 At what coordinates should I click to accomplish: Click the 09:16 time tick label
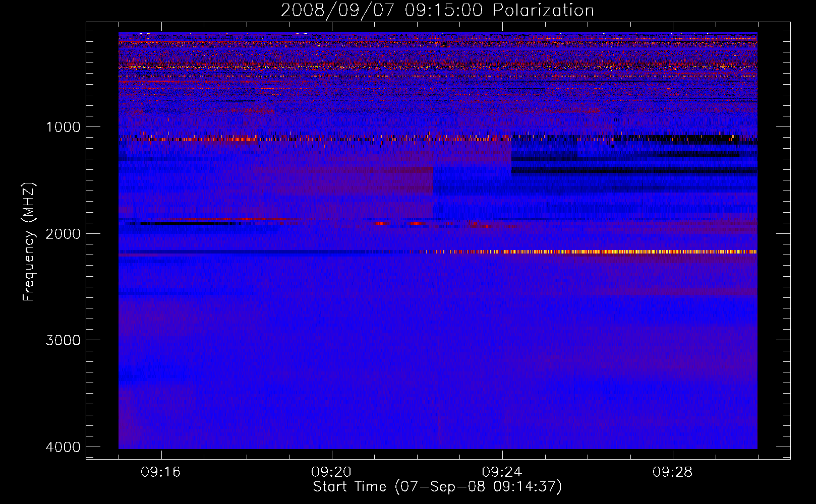pos(161,472)
